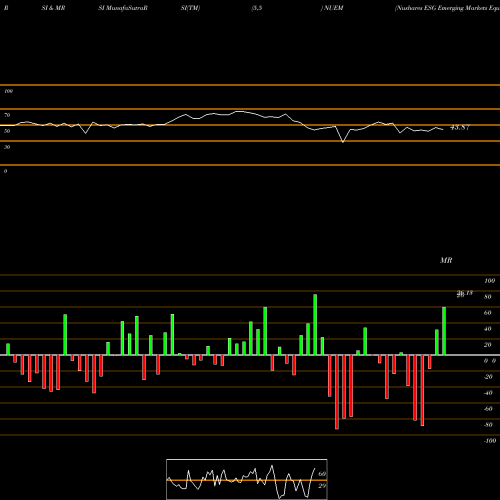Open the mini RSI chart thumbnail
The height and width of the screenshot is (500, 500).
(x=247, y=479)
